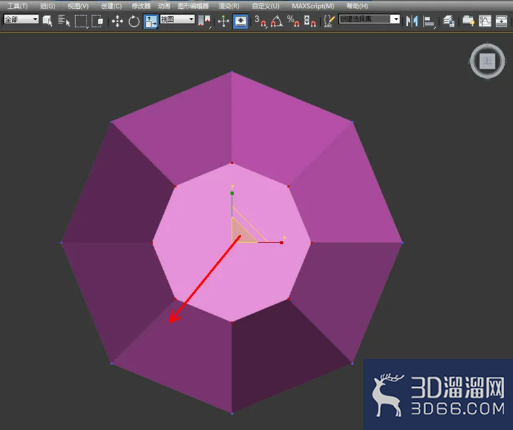Open the MAXScript(M) menu
The image size is (513, 430).
pos(313,6)
